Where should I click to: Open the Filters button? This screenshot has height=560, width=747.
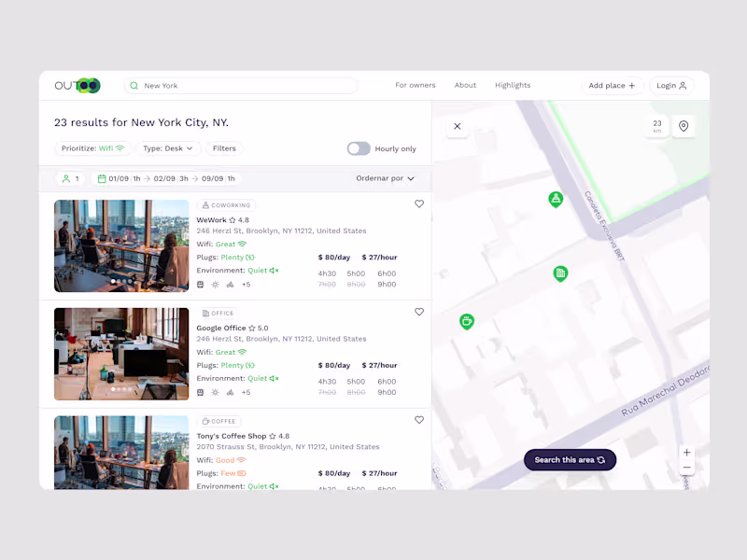(x=224, y=148)
